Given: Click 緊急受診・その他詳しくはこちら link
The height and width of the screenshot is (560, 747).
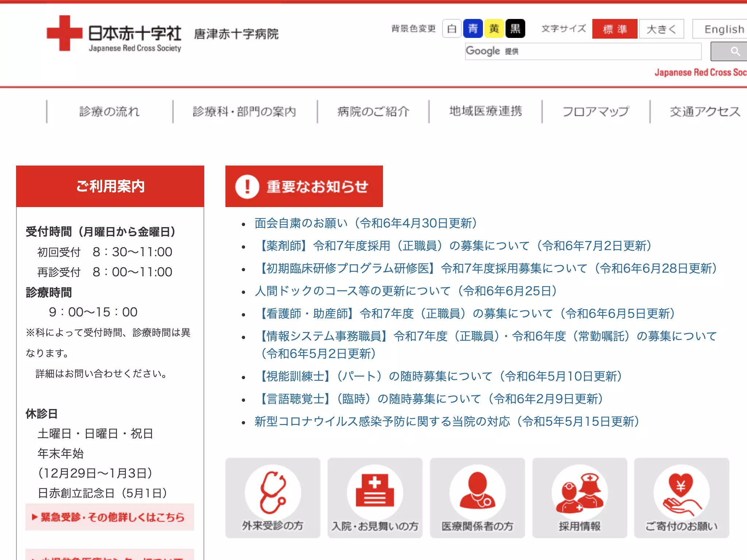Looking at the screenshot, I should click(x=110, y=517).
